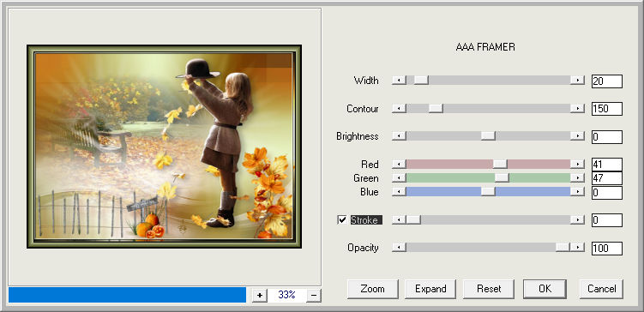Click Brightness slider's left arrow

click(399, 136)
